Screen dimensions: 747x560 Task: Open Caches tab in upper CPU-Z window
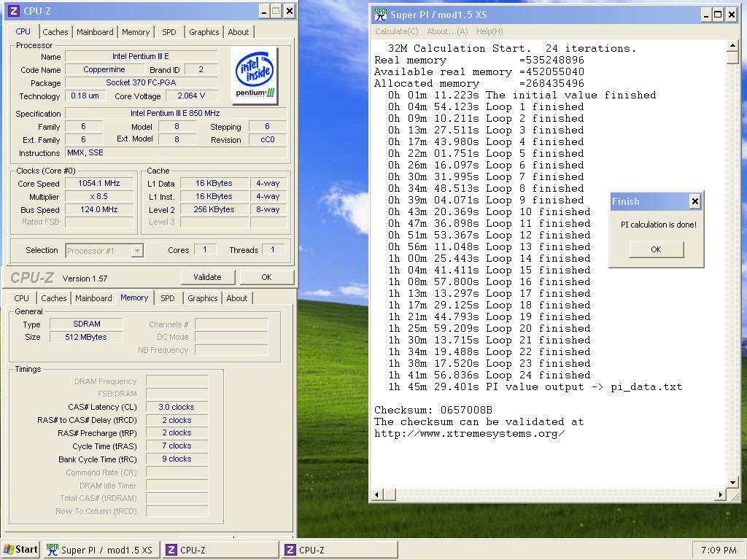(55, 32)
